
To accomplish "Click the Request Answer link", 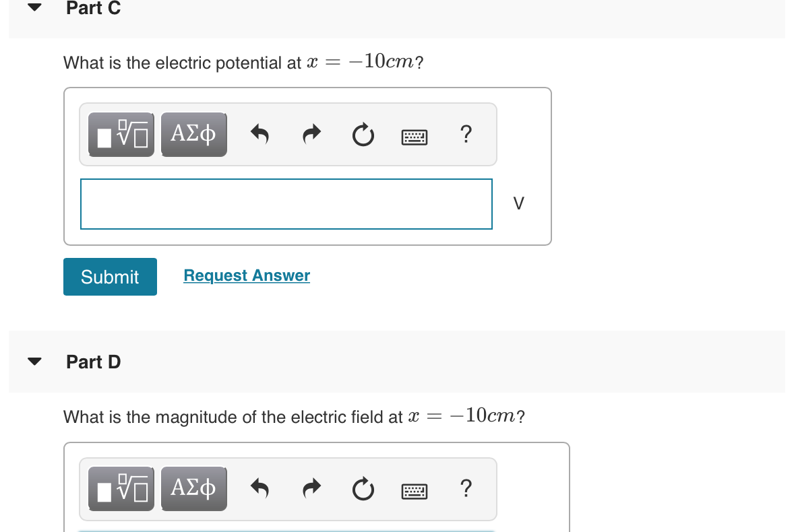I will pos(247,275).
